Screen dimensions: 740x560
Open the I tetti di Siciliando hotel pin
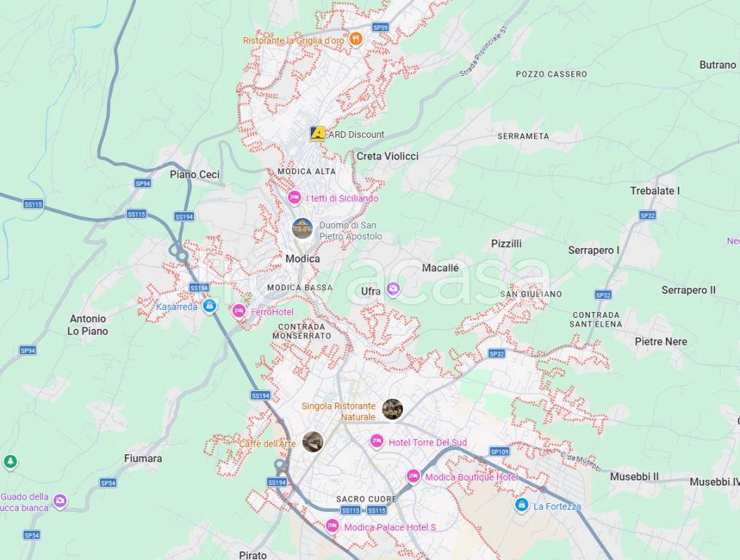(294, 197)
